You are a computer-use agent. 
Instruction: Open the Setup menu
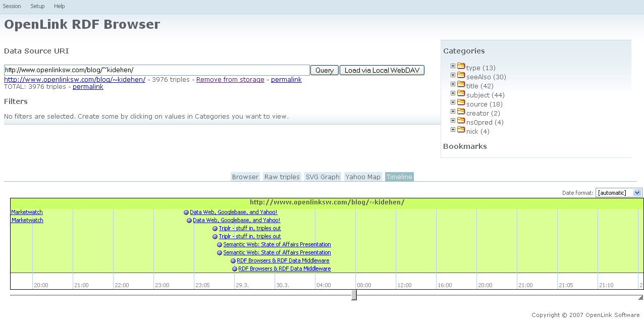point(37,6)
